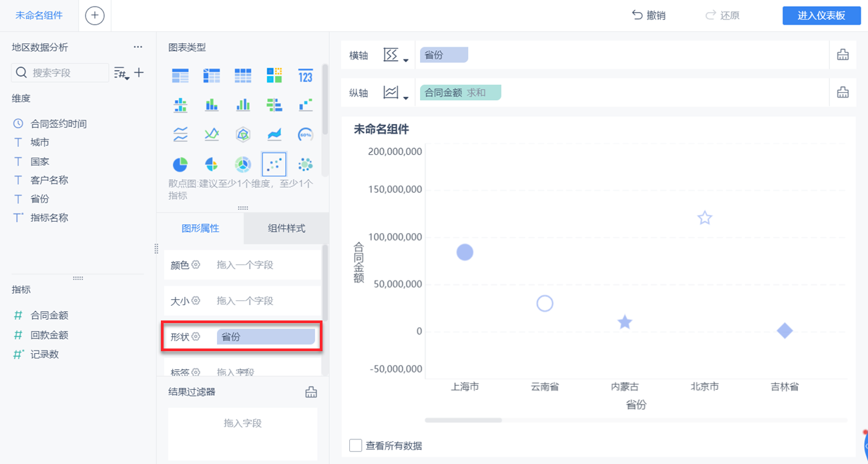Click the 还原 redo button
The image size is (868, 464).
[722, 15]
